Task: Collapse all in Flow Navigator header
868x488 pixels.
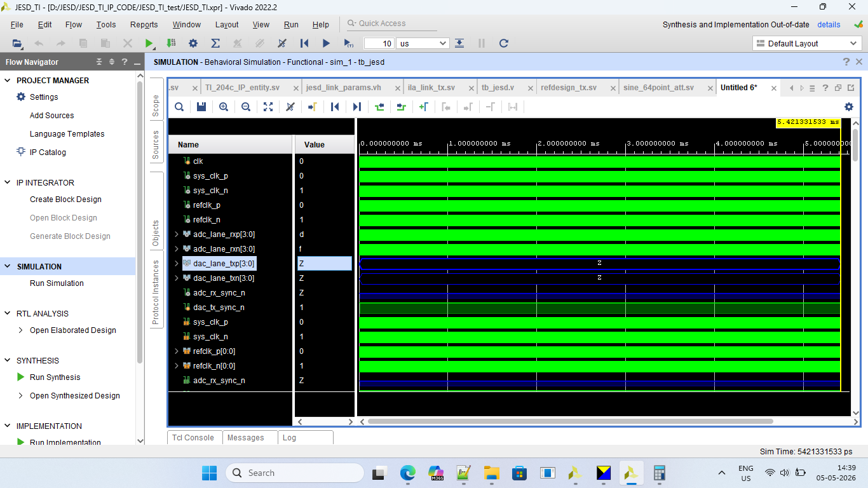Action: (x=99, y=62)
